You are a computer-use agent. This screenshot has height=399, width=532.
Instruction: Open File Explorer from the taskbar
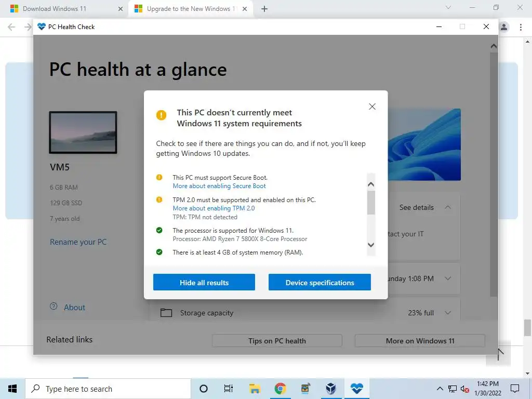pyautogui.click(x=255, y=389)
